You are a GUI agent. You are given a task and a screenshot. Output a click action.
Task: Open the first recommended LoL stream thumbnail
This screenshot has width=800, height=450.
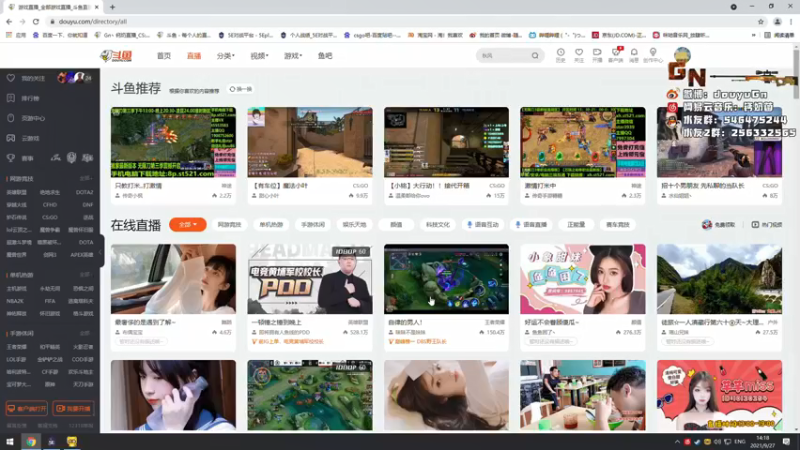tap(173, 142)
